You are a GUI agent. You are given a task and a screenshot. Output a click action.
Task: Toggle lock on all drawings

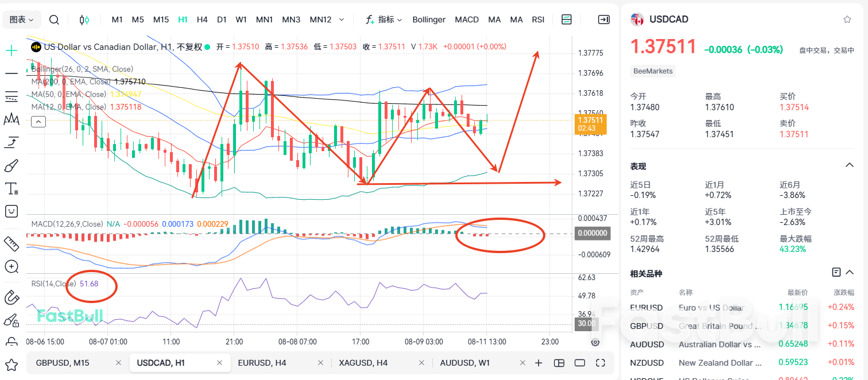(x=11, y=320)
